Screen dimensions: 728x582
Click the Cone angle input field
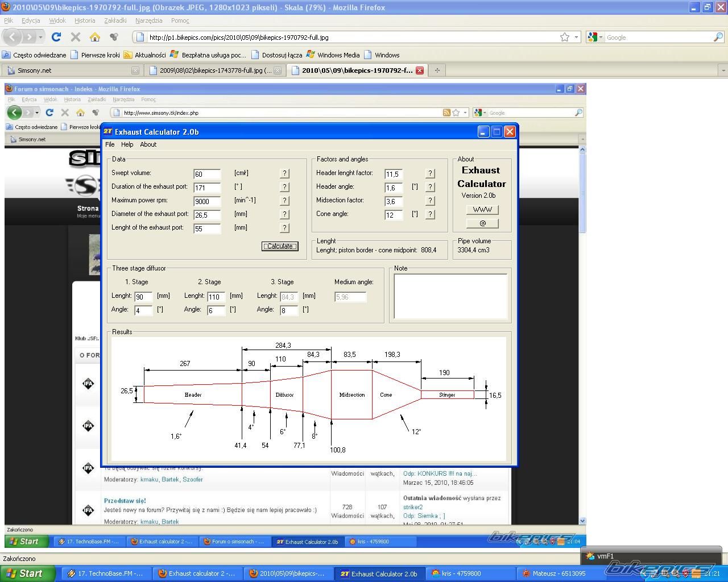click(394, 215)
